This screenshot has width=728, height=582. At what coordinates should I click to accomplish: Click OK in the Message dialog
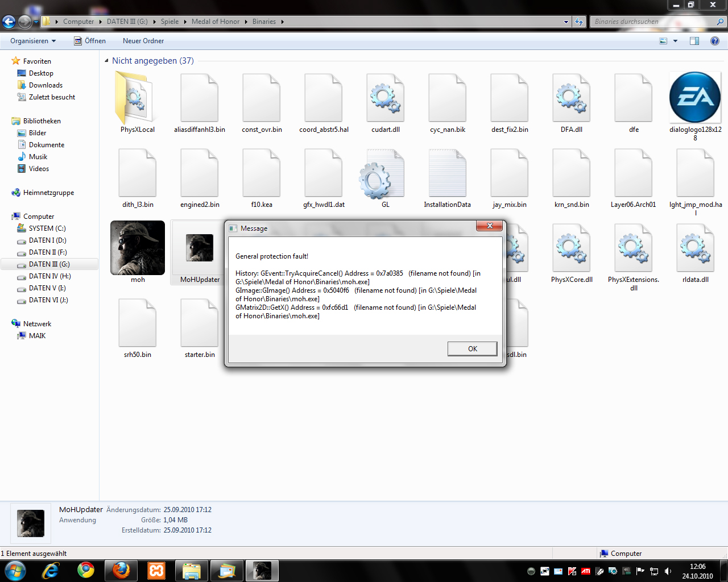[472, 348]
